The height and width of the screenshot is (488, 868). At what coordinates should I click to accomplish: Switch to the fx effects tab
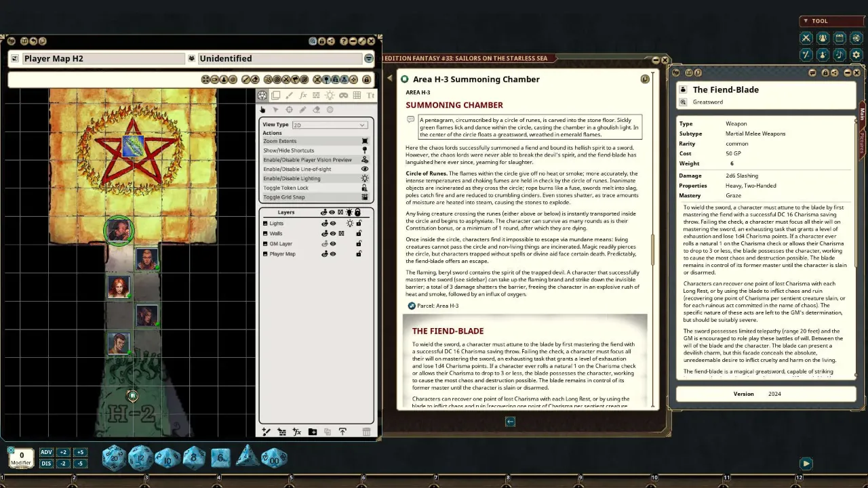(303, 96)
